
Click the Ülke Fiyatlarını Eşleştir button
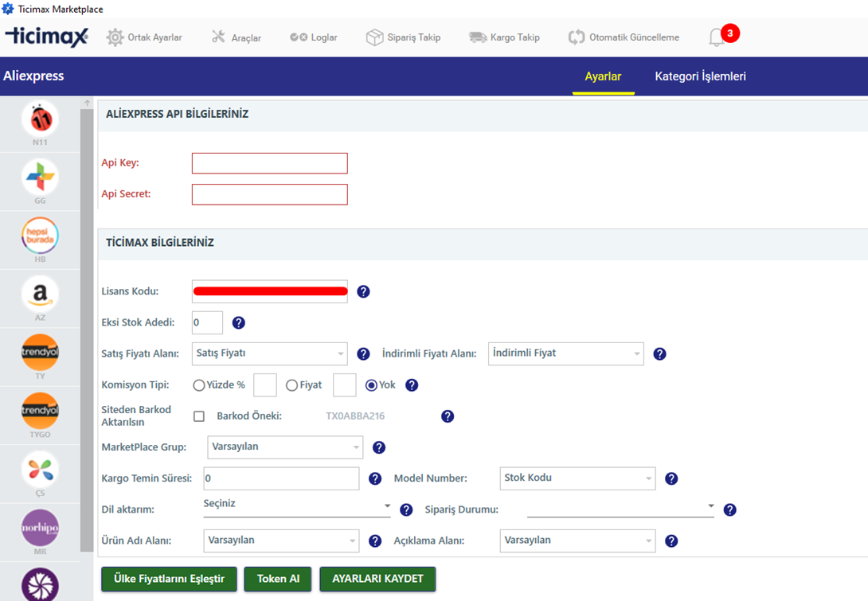pos(169,579)
